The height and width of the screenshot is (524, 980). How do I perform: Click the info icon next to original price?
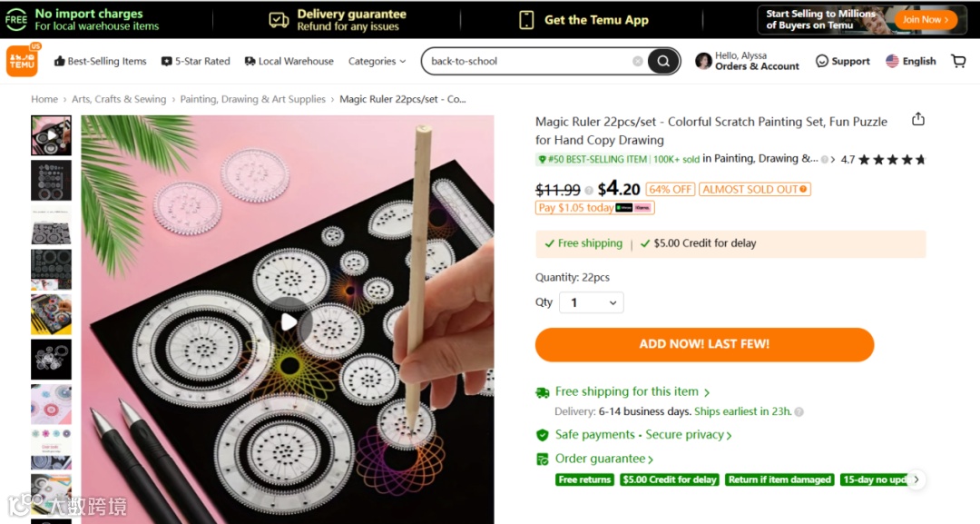coord(589,191)
